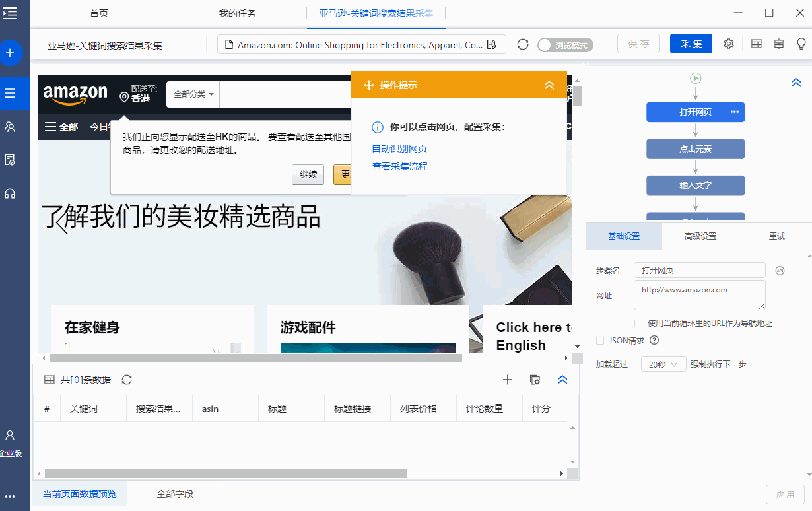
Task: Select the 当前页面数据预览 tab
Action: (80, 494)
